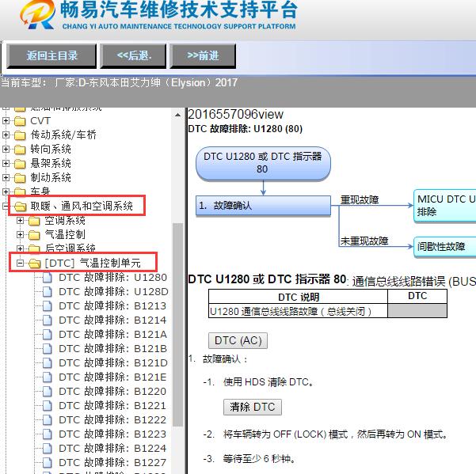The width and height of the screenshot is (476, 474).
Task: Open DTC 故障排除: U1280 page
Action: pyautogui.click(x=112, y=278)
